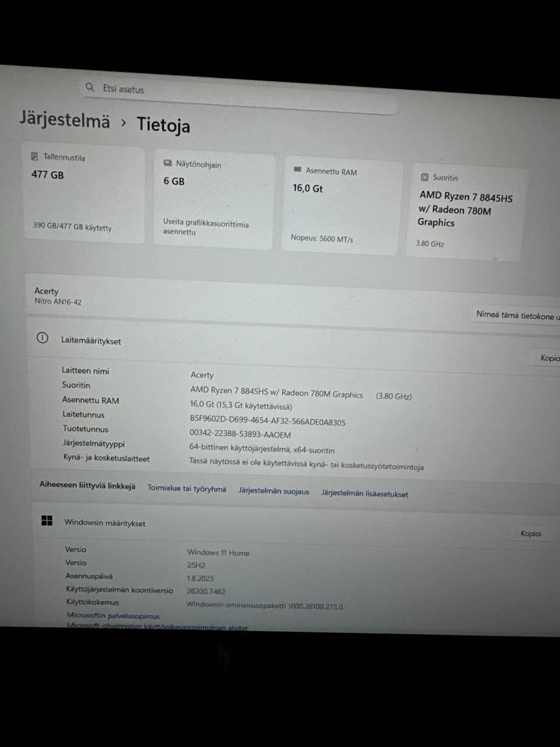The image size is (560, 747).
Task: Click the Nimeä tämä tietokone button
Action: click(516, 315)
